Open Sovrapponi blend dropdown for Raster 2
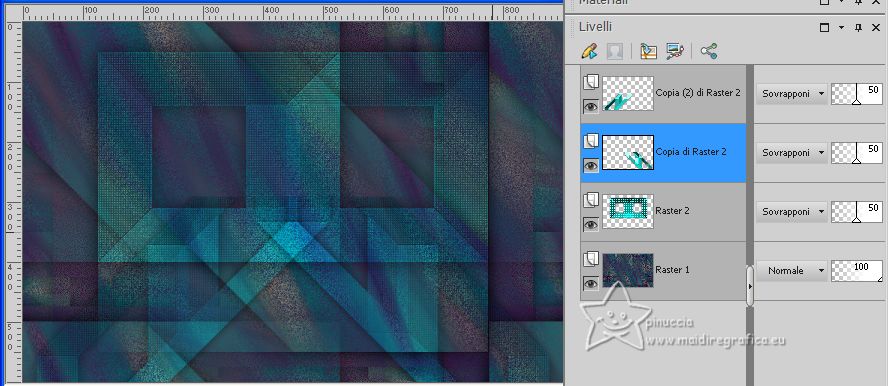Image resolution: width=888 pixels, height=386 pixels. pyautogui.click(x=792, y=212)
